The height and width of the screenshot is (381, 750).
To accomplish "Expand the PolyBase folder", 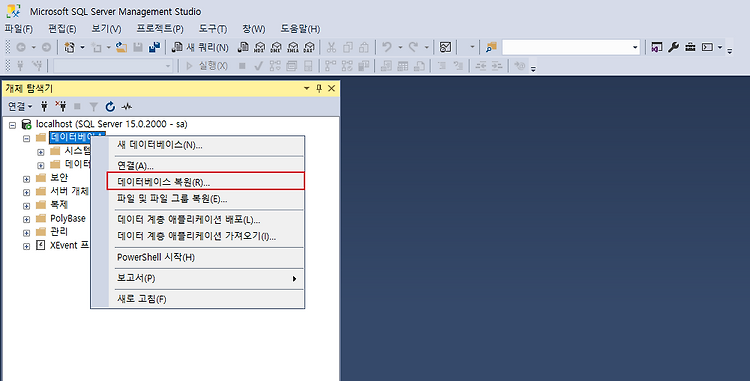I will pos(27,219).
